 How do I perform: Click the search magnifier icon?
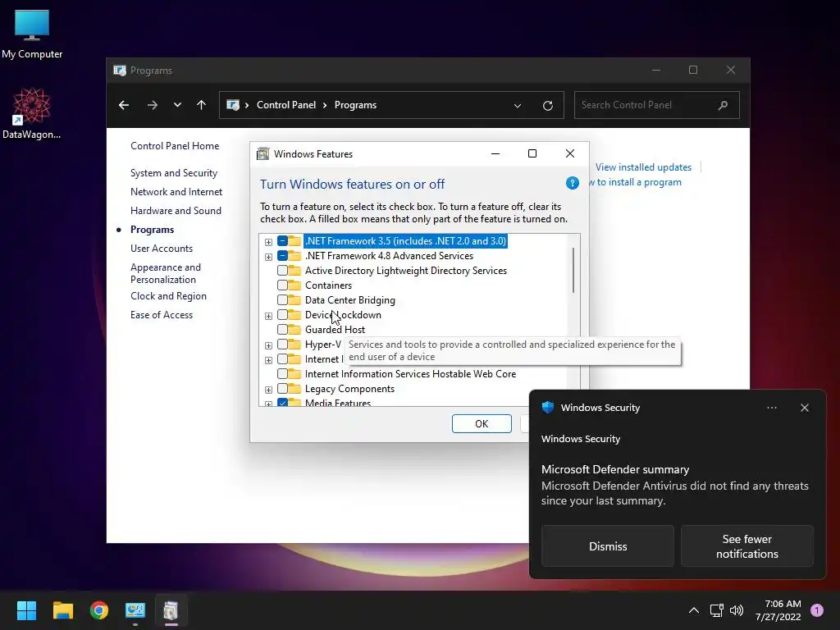point(723,105)
